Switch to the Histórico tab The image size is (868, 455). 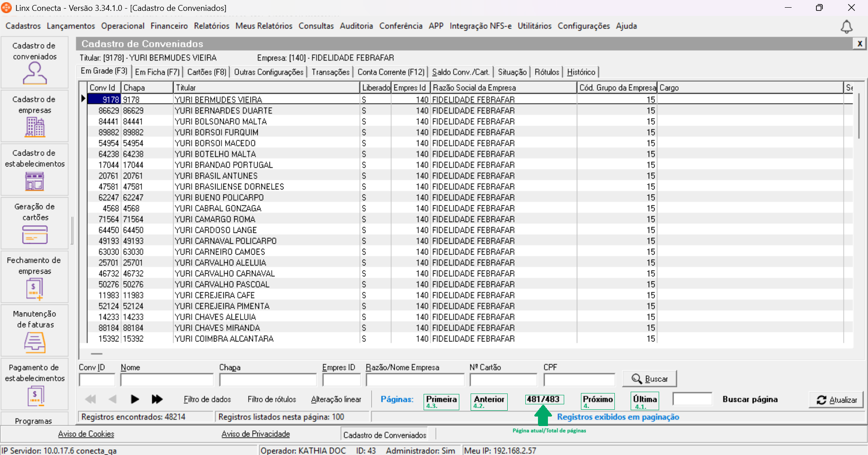point(581,72)
